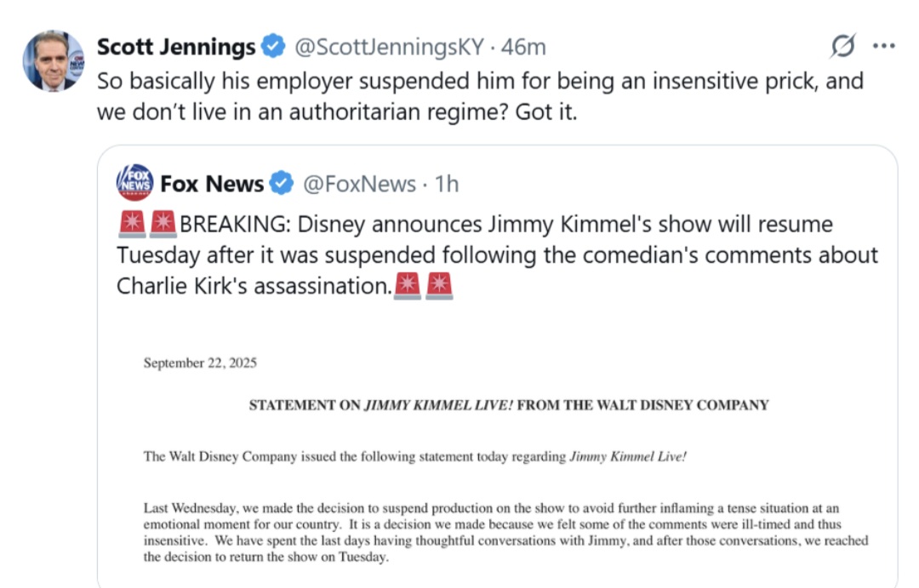Click the first siren emoji before BREAKING
The image size is (919, 588).
point(132,225)
